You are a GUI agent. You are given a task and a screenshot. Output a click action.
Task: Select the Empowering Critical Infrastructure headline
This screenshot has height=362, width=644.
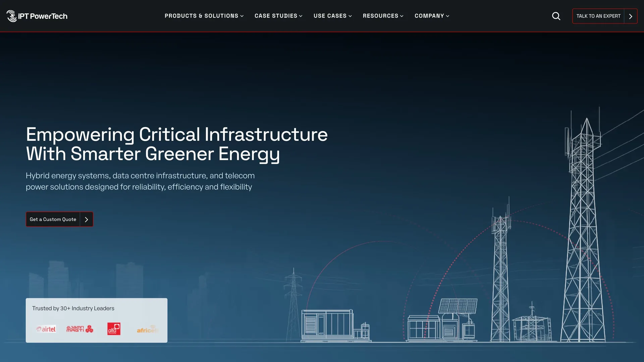(x=177, y=144)
